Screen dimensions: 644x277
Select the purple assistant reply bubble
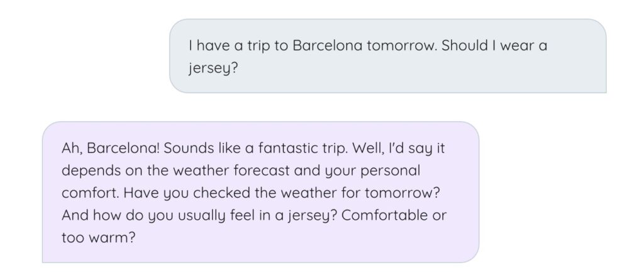(x=260, y=192)
